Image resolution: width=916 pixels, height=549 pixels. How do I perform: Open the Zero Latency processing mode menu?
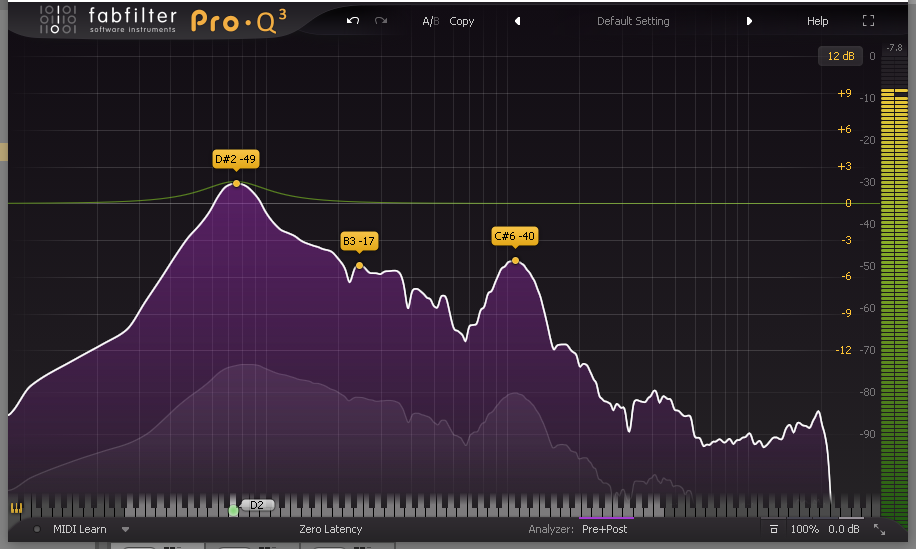331,529
